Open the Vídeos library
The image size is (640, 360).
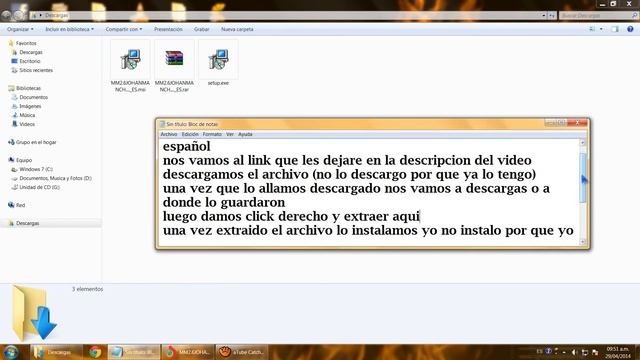(27, 124)
